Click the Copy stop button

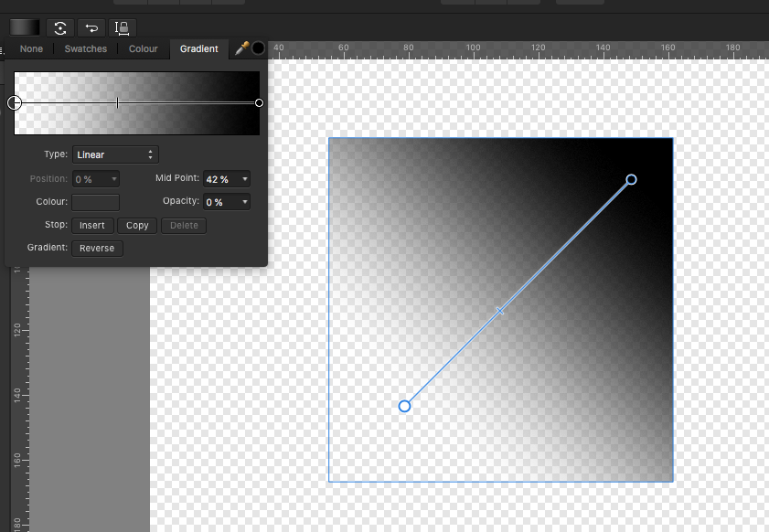[x=137, y=225]
